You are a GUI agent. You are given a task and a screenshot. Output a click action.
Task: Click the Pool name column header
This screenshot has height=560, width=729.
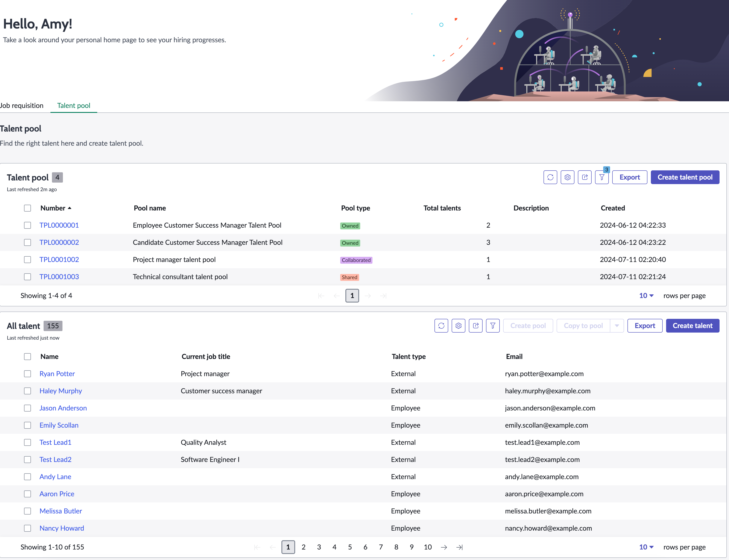click(150, 208)
